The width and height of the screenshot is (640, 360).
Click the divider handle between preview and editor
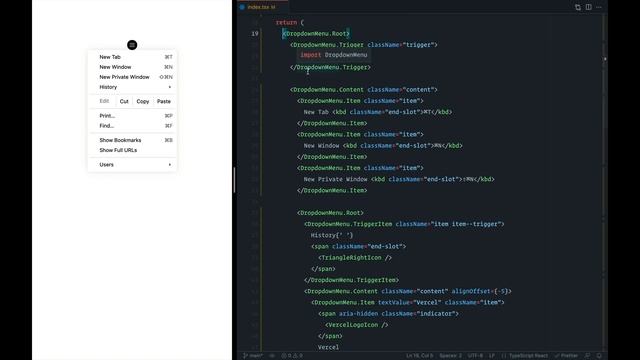[234, 180]
